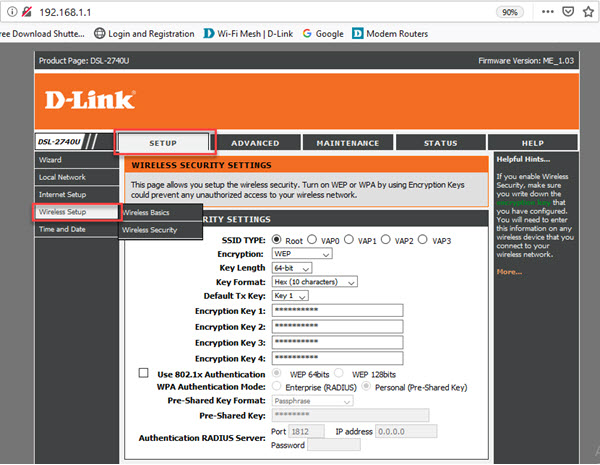Select the WEP 128bits radio option
Image resolution: width=600 pixels, height=465 pixels.
tap(339, 373)
